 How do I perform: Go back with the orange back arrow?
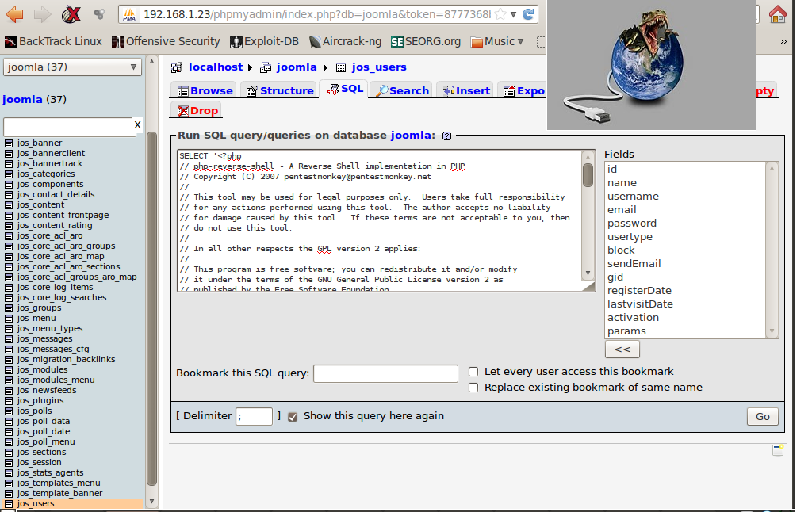click(x=14, y=14)
